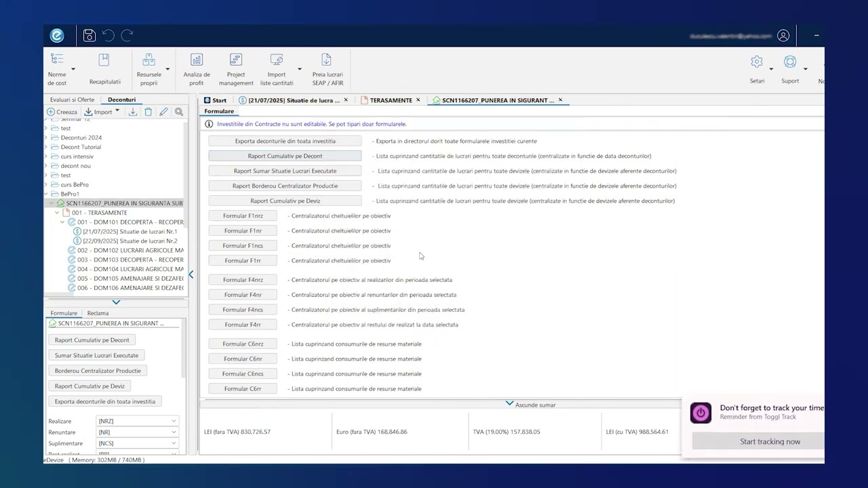Open dropdown arrow next to Resursele proprii
The width and height of the screenshot is (868, 488).
point(167,69)
